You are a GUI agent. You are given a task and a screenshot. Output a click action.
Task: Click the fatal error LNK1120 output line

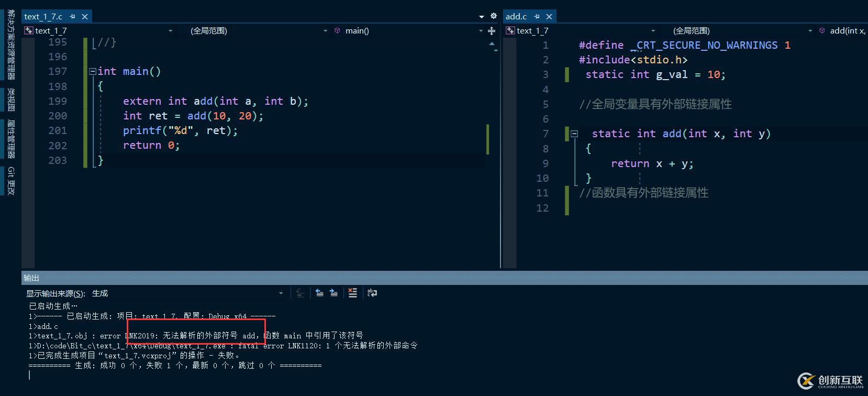point(223,346)
